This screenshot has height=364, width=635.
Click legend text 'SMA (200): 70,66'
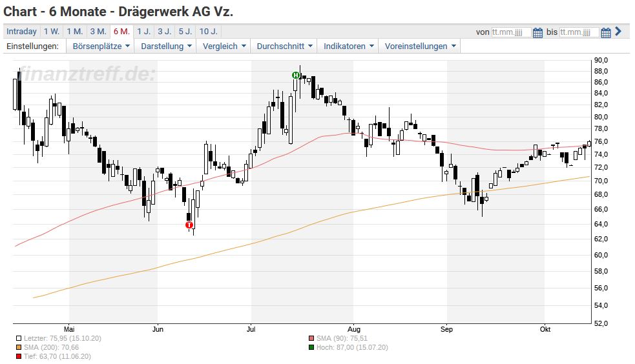[51, 348]
